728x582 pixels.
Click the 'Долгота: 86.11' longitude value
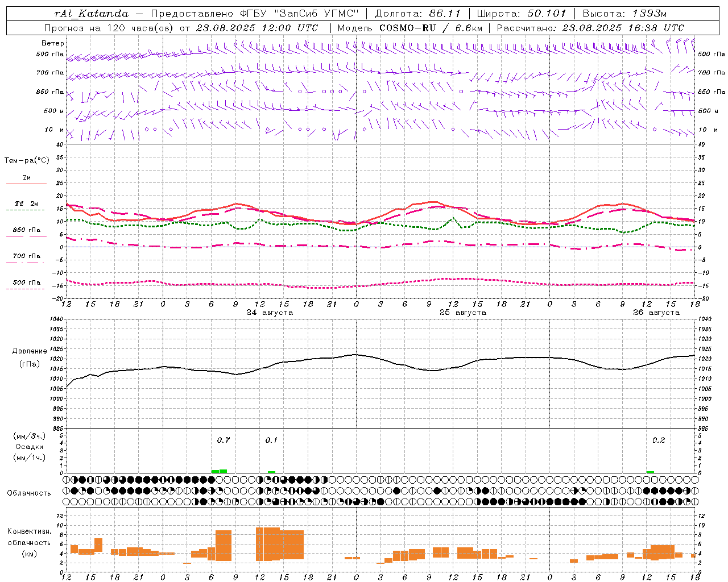(x=417, y=14)
